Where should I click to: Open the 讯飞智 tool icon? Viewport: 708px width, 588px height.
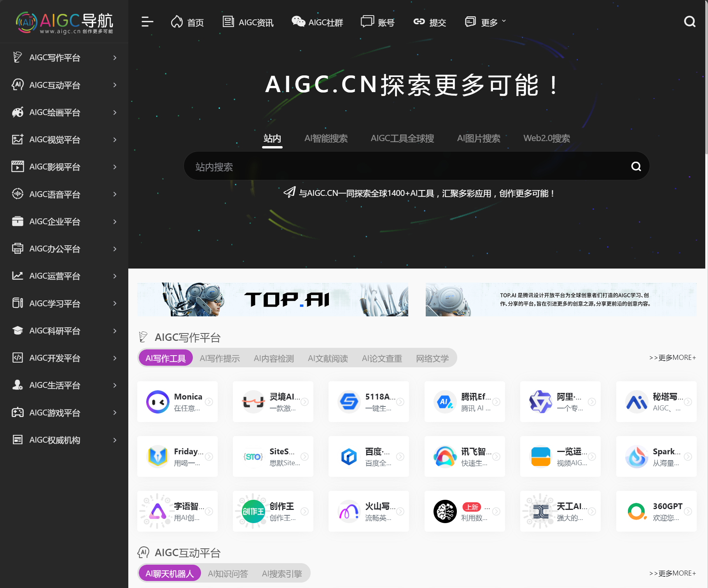point(445,457)
